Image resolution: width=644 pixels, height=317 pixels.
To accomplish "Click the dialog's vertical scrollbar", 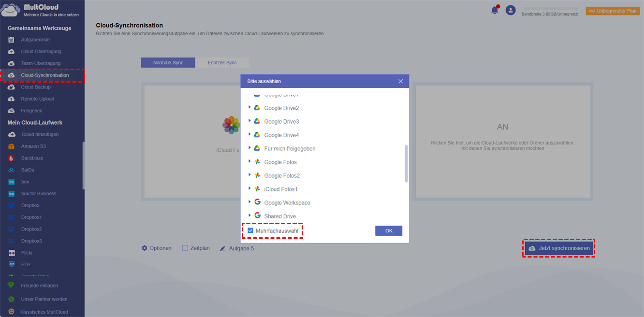I will point(406,163).
